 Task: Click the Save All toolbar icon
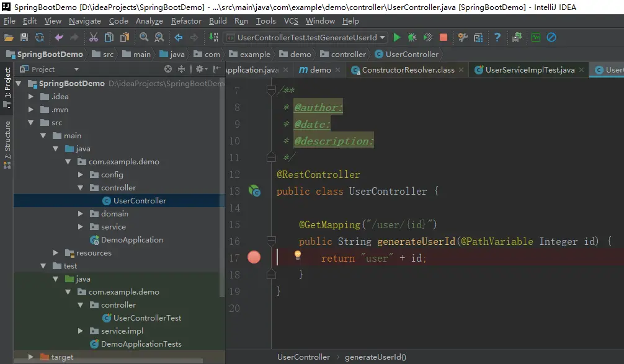(24, 37)
